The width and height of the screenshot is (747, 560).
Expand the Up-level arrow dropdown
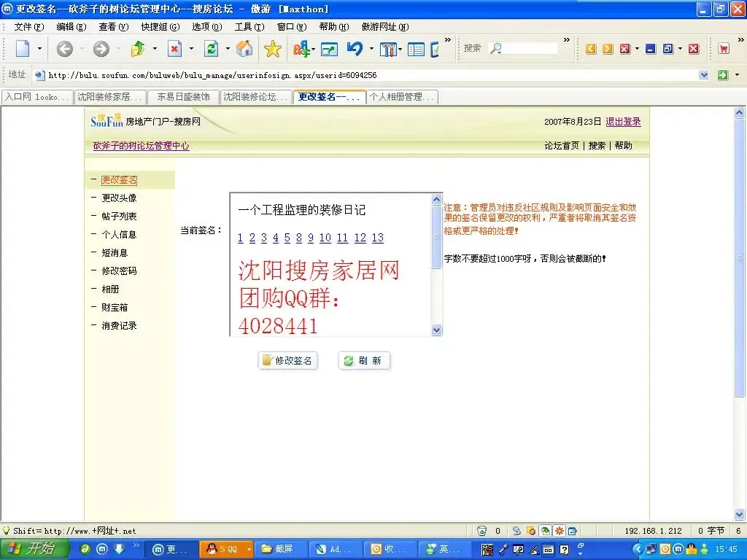click(155, 49)
